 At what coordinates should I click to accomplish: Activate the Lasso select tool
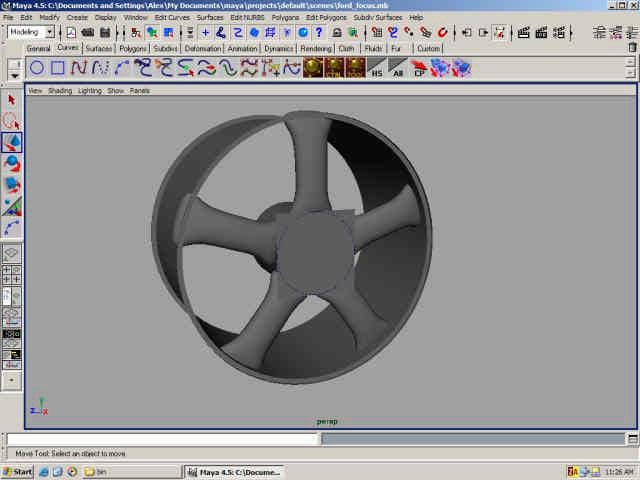pos(12,121)
